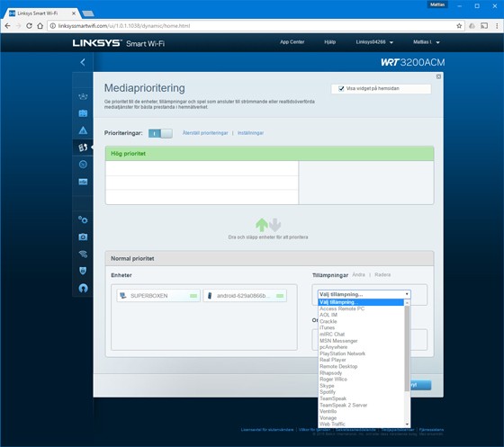
Task: Choose AOL IM from list
Action: (x=328, y=315)
